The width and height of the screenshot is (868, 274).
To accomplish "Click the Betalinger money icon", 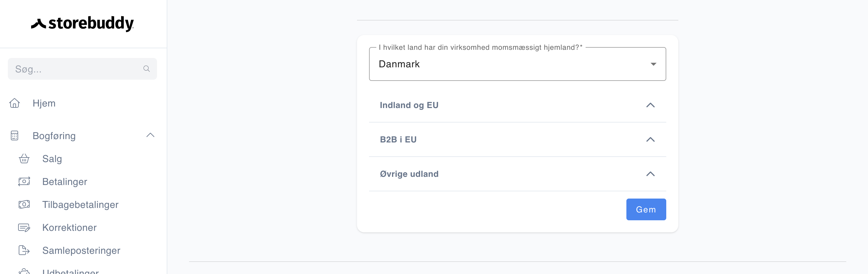I will click(x=24, y=181).
